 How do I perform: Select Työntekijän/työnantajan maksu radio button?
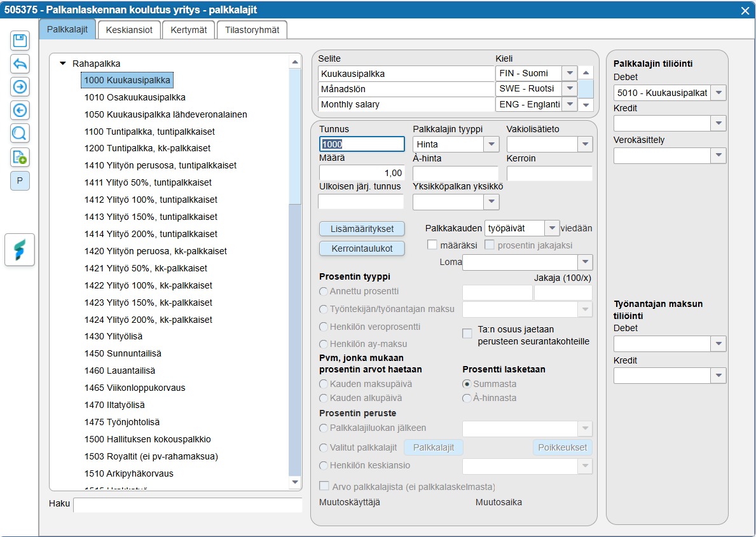pos(324,309)
